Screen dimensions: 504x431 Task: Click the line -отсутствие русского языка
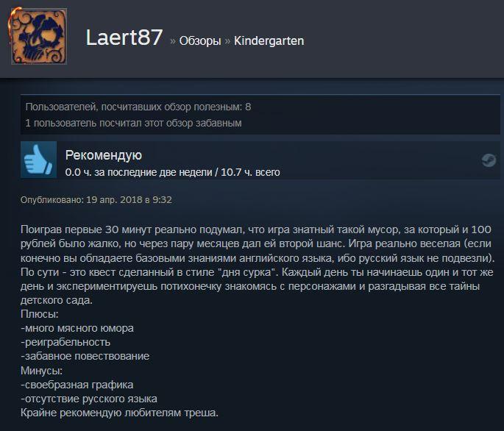click(x=89, y=399)
